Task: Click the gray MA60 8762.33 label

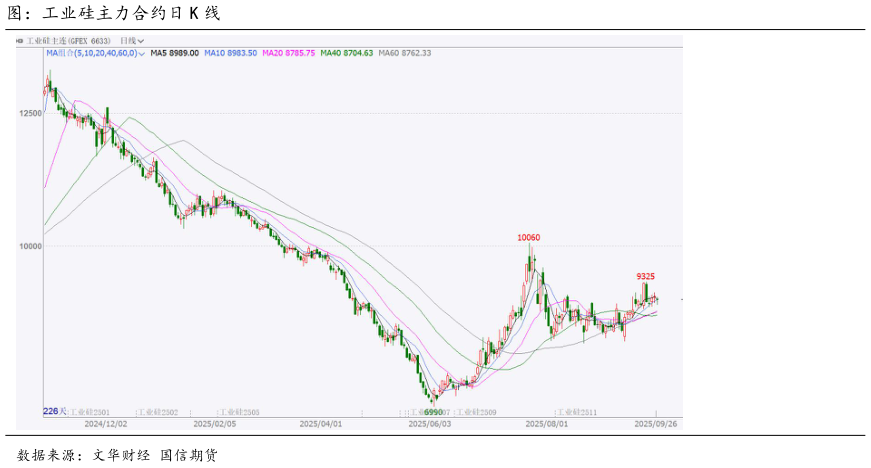Action: (405, 52)
